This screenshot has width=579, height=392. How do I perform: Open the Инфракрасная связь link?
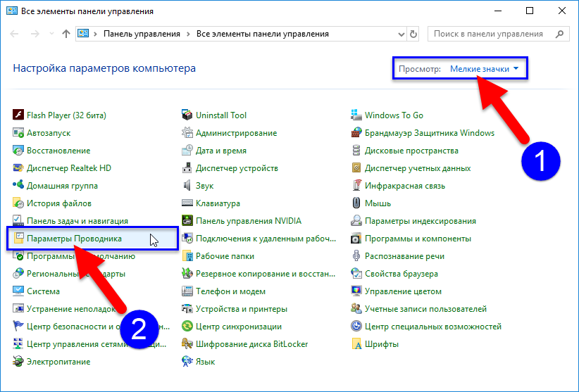(x=405, y=186)
